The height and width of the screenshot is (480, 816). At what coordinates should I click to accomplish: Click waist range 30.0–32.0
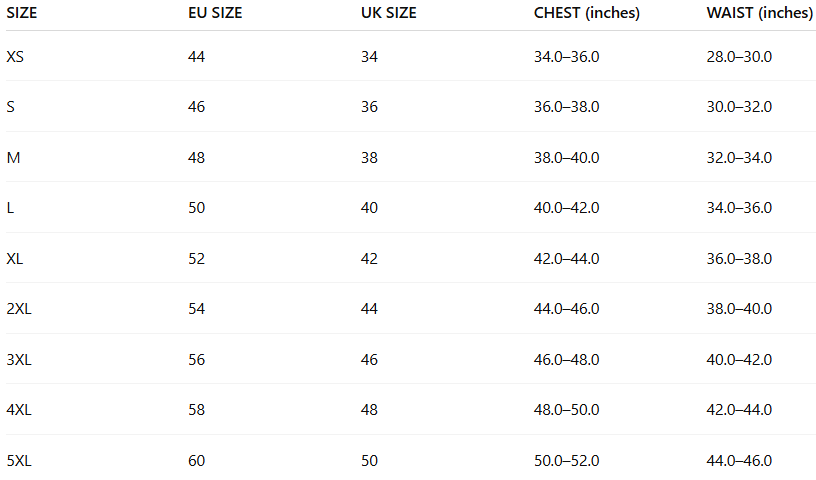click(x=739, y=107)
